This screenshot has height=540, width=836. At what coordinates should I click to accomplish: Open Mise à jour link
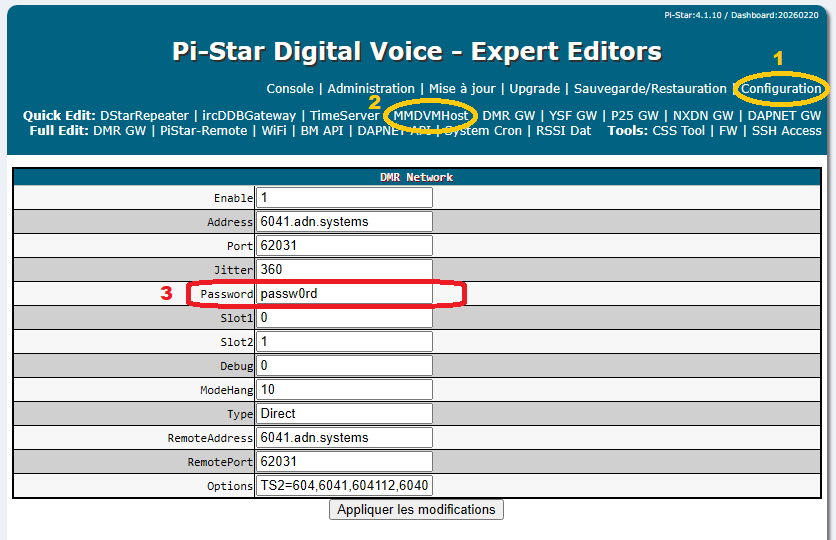pyautogui.click(x=462, y=89)
